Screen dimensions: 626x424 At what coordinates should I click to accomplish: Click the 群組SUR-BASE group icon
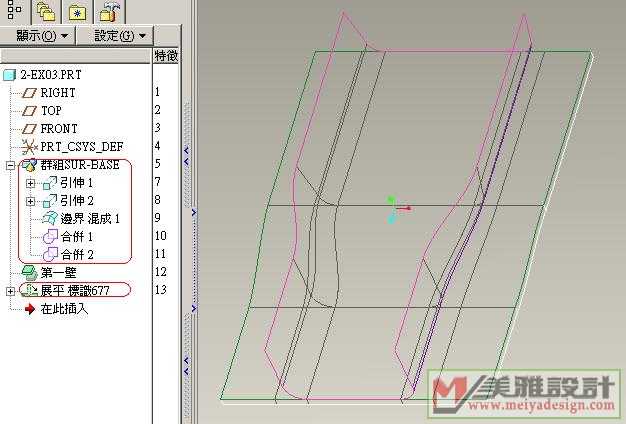tap(30, 165)
